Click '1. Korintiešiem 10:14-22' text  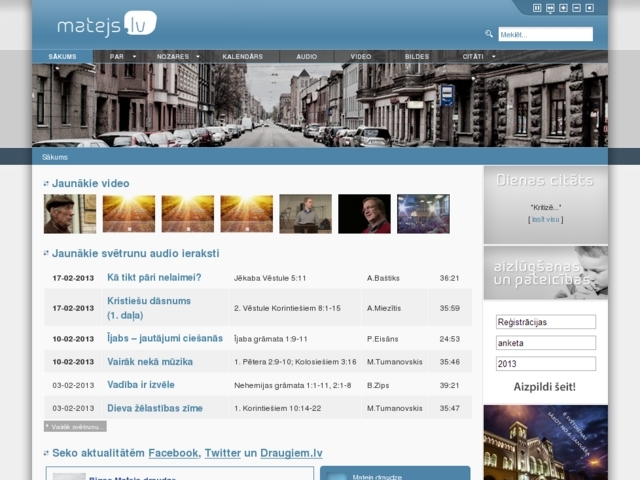point(277,408)
